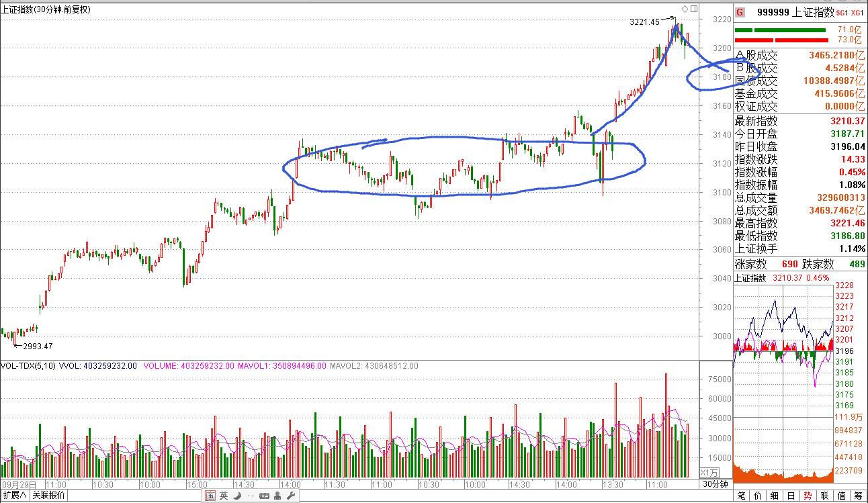Click the 五 icon on the IME toolbar
868x503 pixels.
210,496
